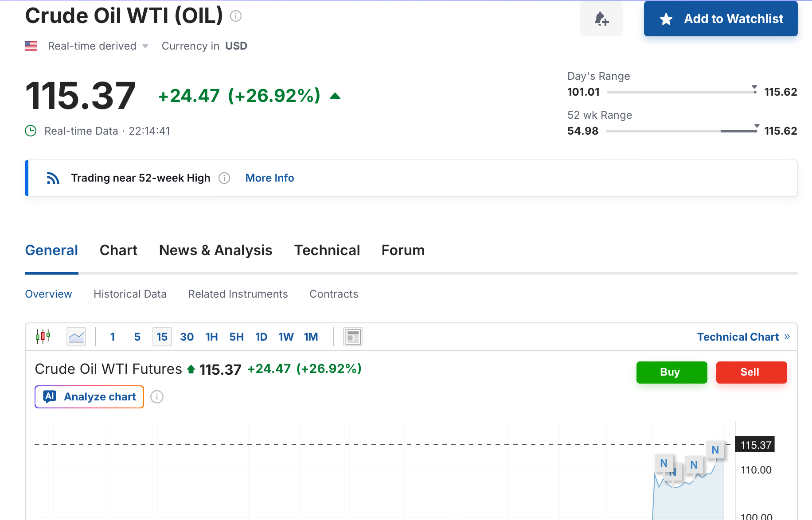Open Historical Data sub-tab
Image resolution: width=812 pixels, height=520 pixels.
click(130, 294)
